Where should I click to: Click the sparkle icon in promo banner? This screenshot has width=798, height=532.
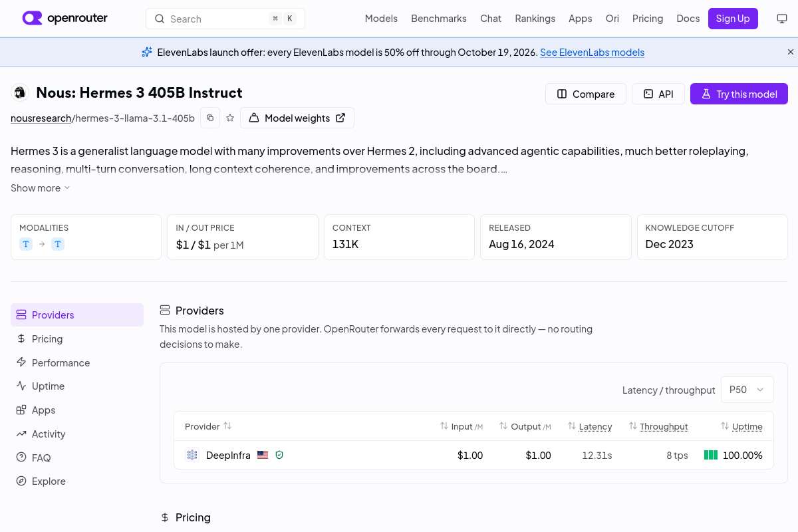point(147,52)
